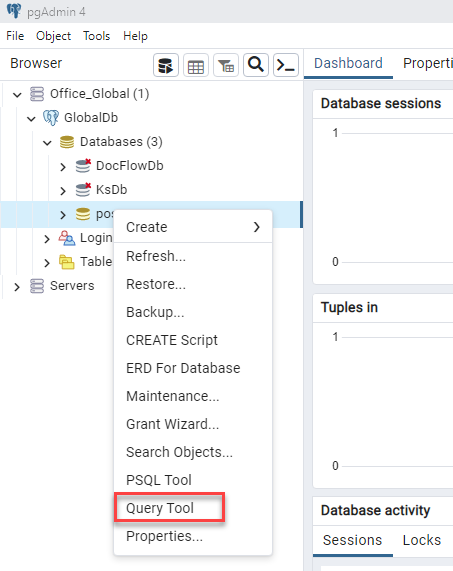The height and width of the screenshot is (571, 453).
Task: Expand the DocFlowDb database
Action: pyautogui.click(x=63, y=167)
